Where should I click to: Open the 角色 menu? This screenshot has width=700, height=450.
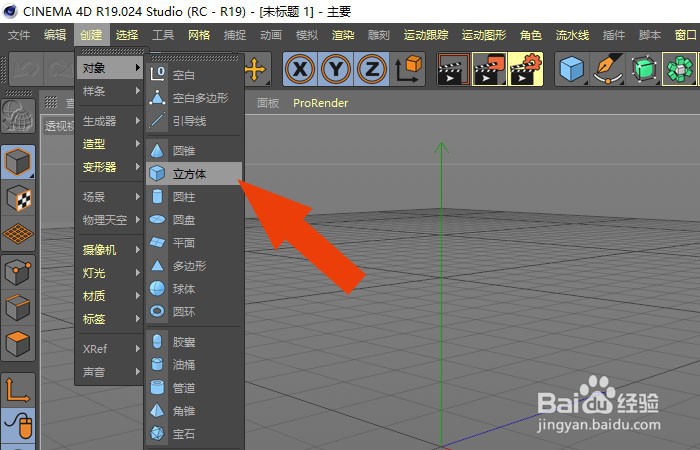(531, 35)
